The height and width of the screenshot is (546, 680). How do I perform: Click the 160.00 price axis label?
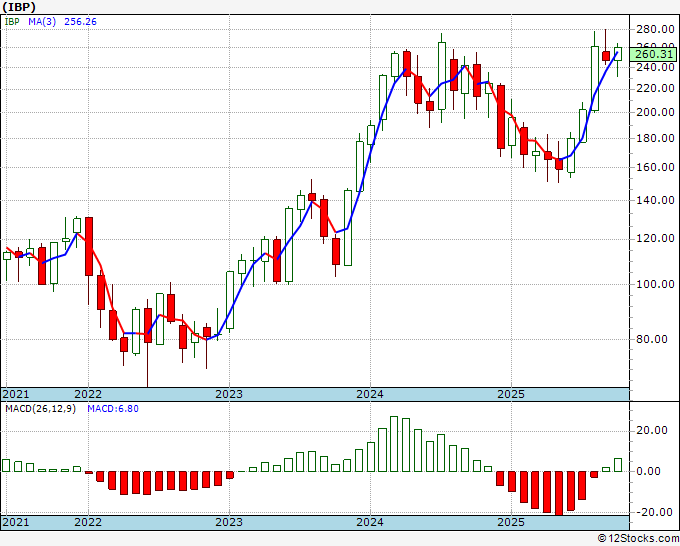point(655,167)
